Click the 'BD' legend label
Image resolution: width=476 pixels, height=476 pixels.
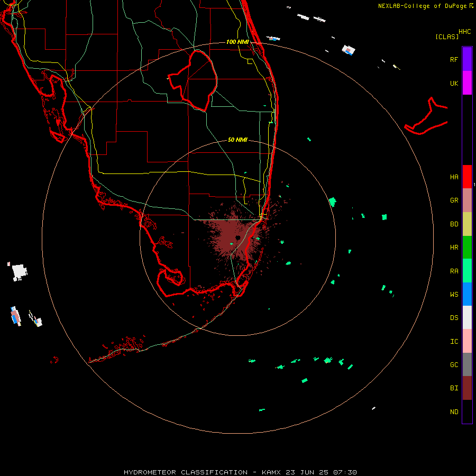pos(454,224)
